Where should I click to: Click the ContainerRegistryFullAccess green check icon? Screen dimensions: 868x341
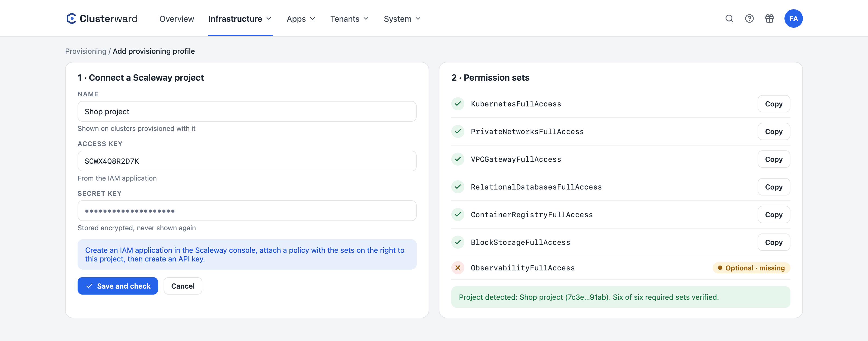point(458,214)
